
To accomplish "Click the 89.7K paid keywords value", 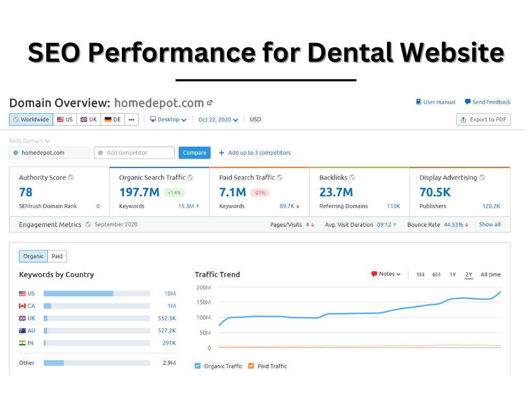I will (x=287, y=206).
